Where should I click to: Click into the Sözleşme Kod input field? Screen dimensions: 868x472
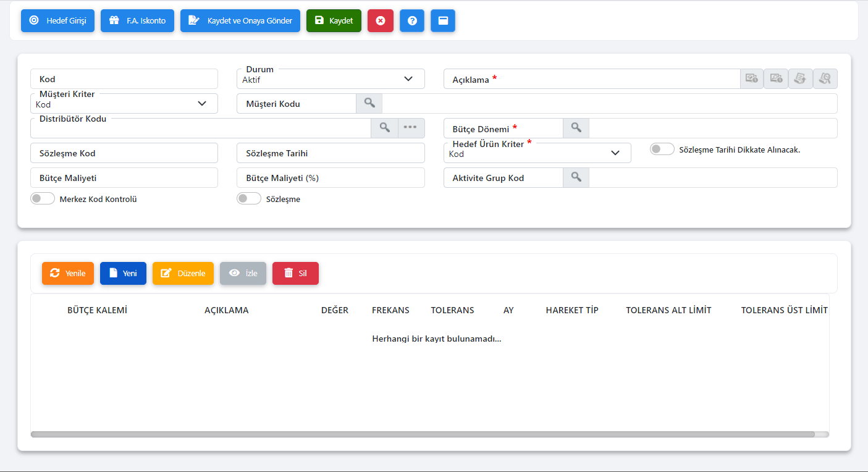pos(124,153)
